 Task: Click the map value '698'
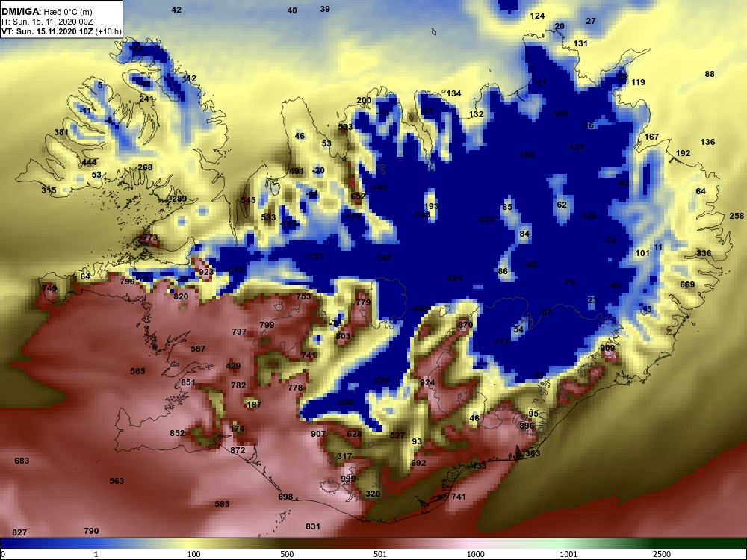point(285,497)
